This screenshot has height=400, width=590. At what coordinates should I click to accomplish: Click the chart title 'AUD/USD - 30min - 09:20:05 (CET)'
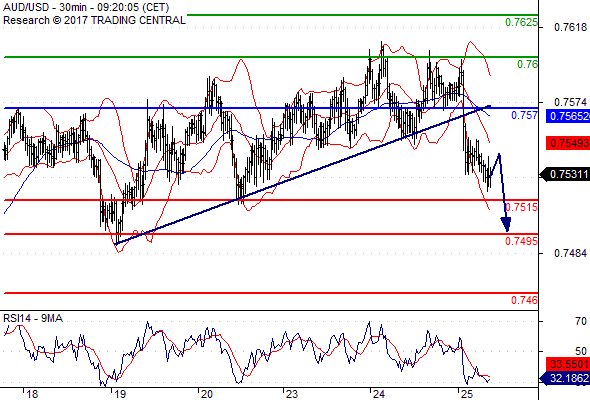86,7
